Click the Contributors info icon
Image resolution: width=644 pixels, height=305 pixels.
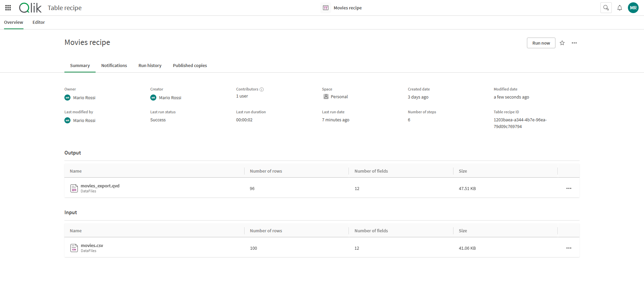click(x=262, y=89)
